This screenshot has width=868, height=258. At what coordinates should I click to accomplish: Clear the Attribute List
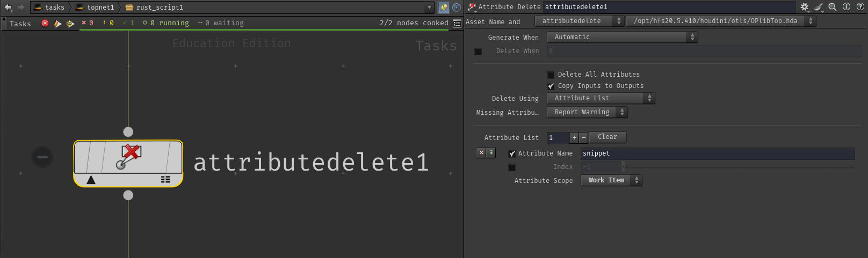click(x=607, y=137)
